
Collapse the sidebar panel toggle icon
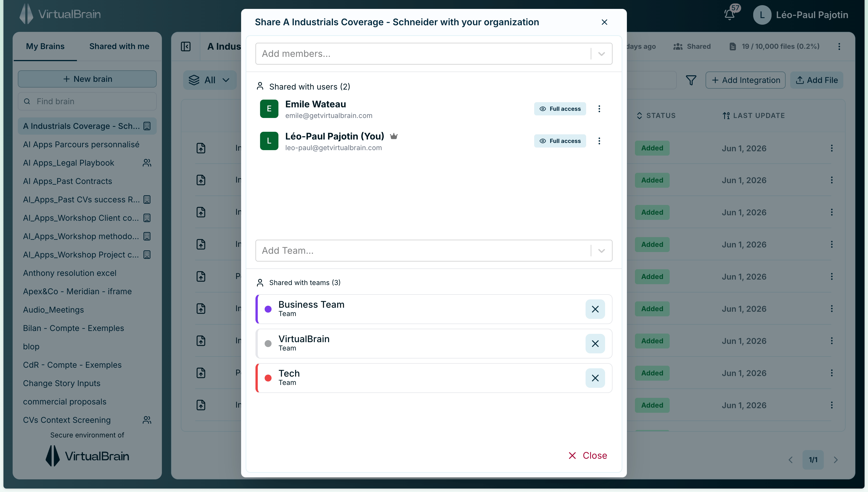tap(186, 46)
